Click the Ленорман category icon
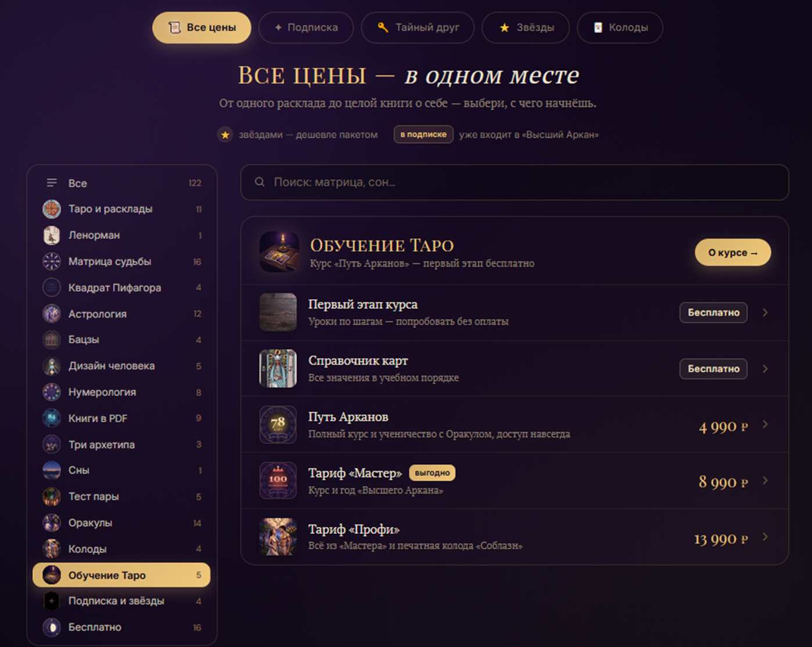The image size is (812, 647). tap(52, 235)
